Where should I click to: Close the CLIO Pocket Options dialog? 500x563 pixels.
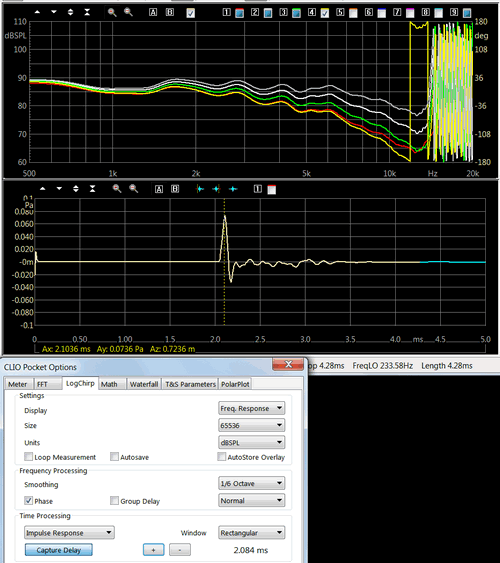[x=288, y=364]
